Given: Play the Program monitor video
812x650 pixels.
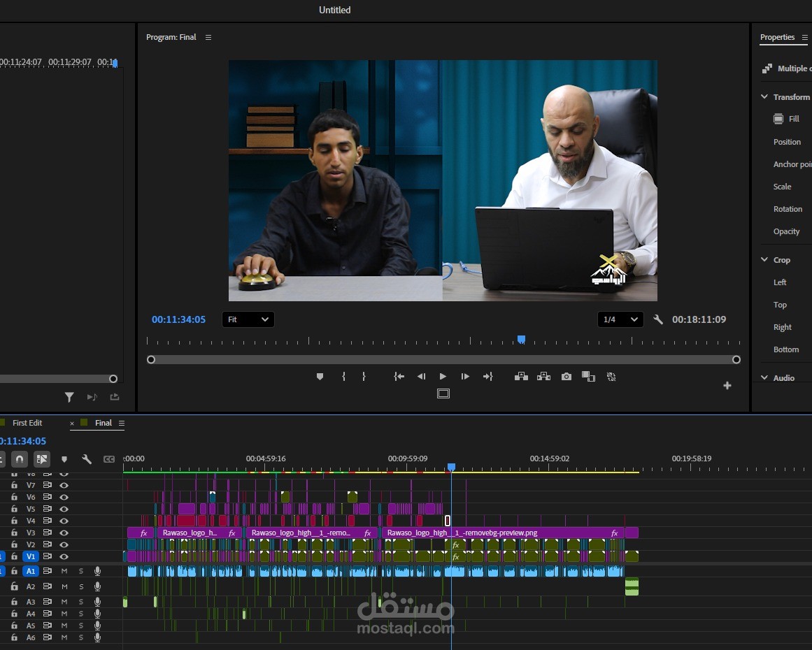Looking at the screenshot, I should [443, 377].
